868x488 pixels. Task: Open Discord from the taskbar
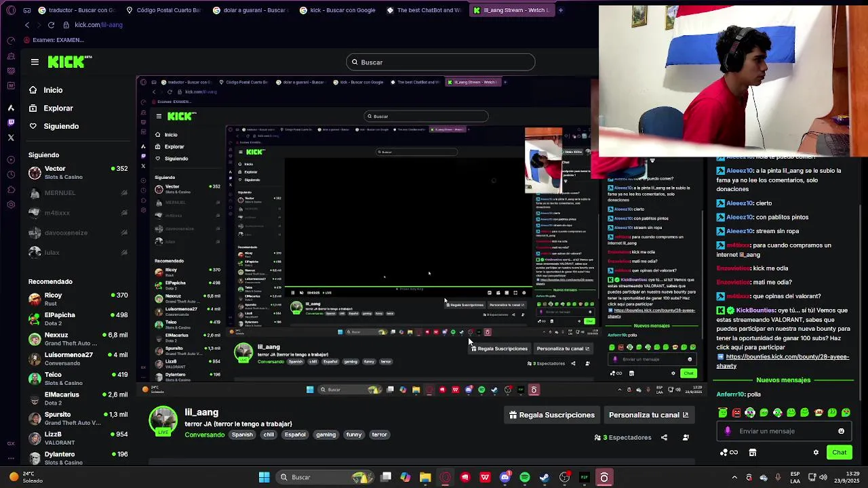pos(505,477)
